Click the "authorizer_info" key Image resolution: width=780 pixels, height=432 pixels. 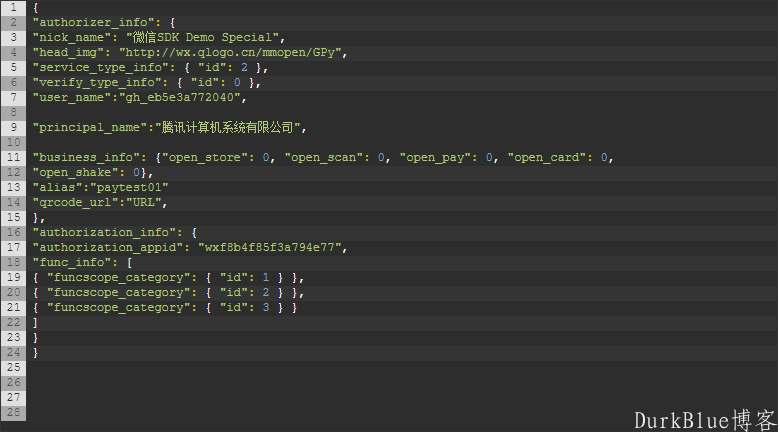click(x=94, y=22)
